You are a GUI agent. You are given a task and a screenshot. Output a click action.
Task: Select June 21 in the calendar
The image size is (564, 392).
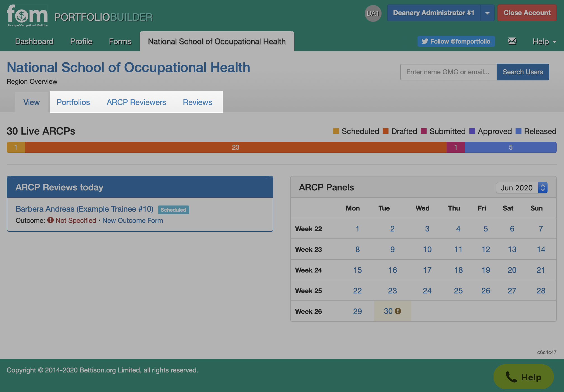[541, 270]
